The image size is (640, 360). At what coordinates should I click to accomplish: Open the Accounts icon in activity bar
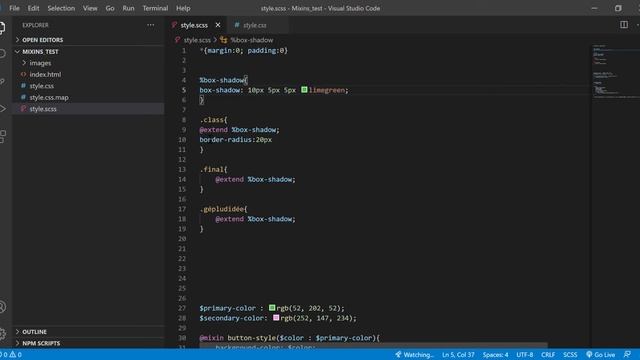pos(2,307)
